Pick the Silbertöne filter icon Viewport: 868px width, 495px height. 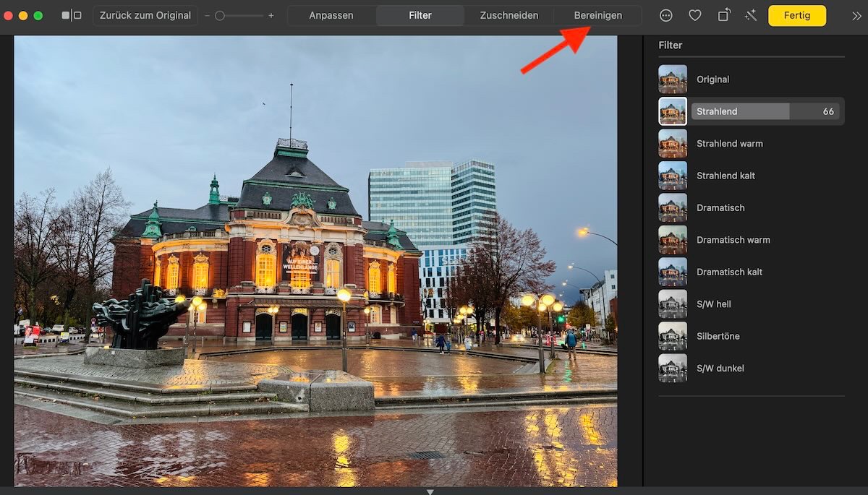click(673, 336)
